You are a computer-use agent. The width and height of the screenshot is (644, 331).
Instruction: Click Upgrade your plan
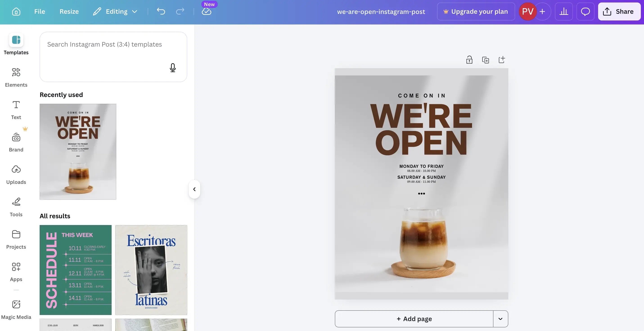tap(475, 11)
